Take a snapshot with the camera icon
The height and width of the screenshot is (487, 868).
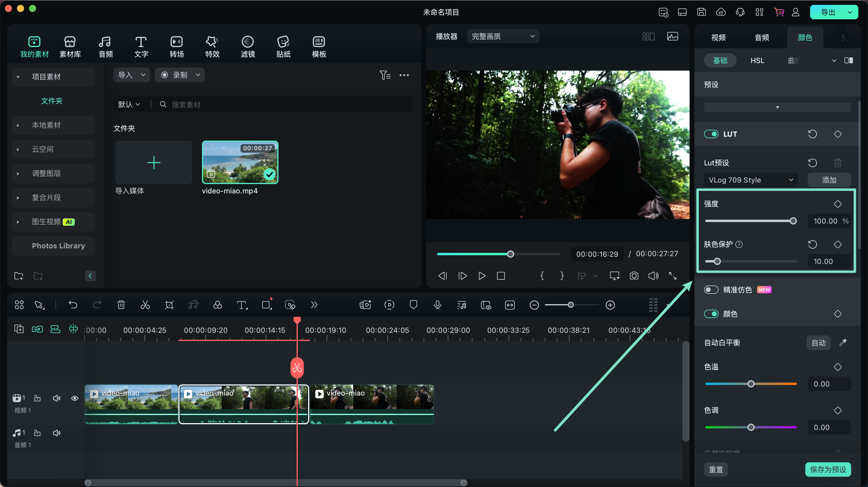coord(634,276)
